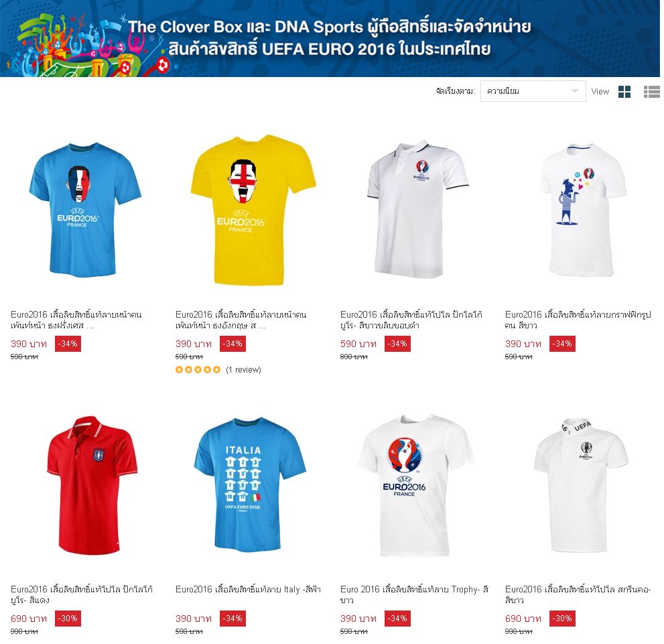Open the blue ITALIA T-shirt image
Screen dimensions: 664x644
tap(250, 485)
